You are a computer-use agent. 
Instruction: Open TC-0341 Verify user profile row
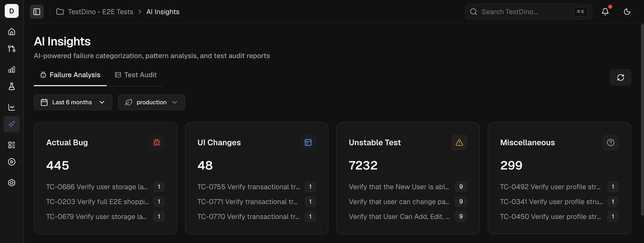point(559,202)
